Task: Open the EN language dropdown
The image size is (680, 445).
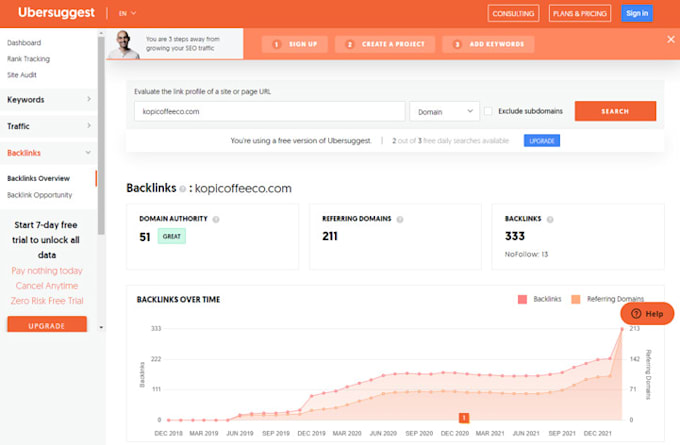Action: 127,13
